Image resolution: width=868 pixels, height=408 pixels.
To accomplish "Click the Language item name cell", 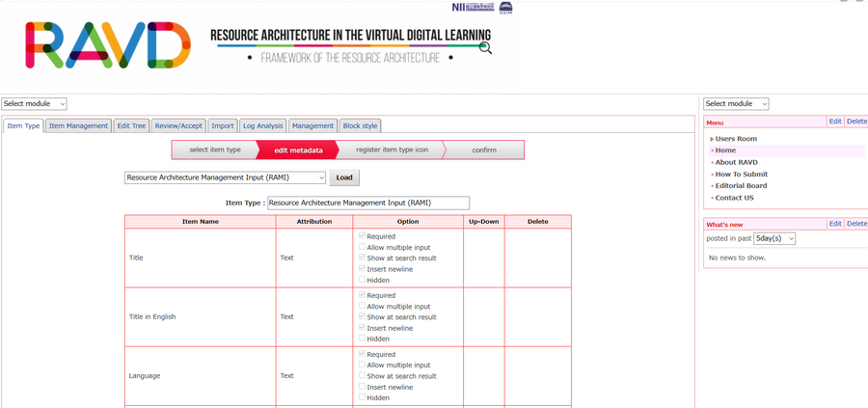I will pyautogui.click(x=201, y=376).
